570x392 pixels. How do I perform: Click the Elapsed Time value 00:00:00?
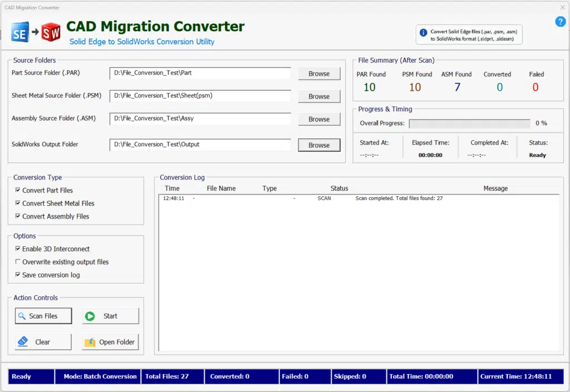click(x=430, y=155)
